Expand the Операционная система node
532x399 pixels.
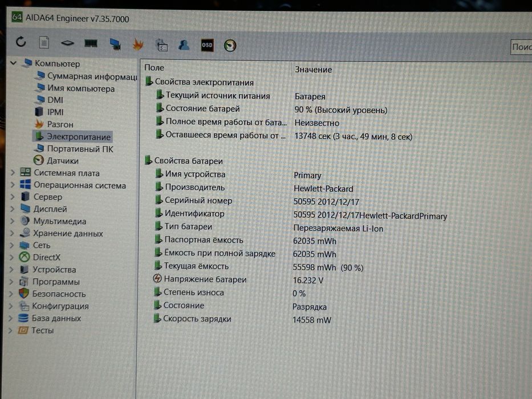(13, 185)
